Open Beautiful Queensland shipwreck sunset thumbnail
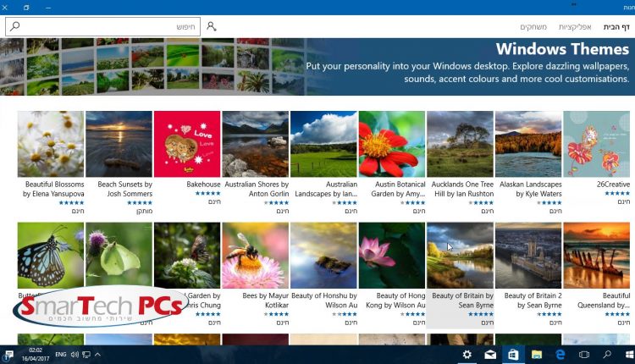This screenshot has width=635, height=364. tap(597, 256)
